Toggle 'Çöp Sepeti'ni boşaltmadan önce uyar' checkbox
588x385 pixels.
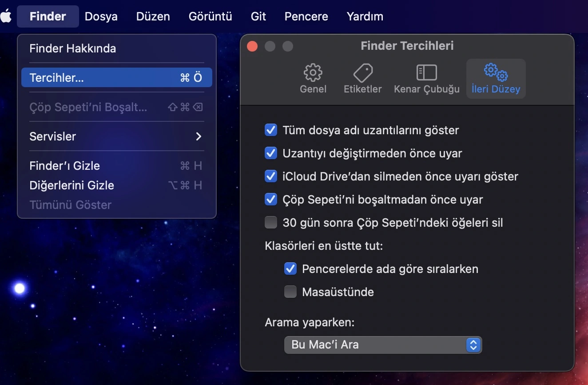(271, 200)
